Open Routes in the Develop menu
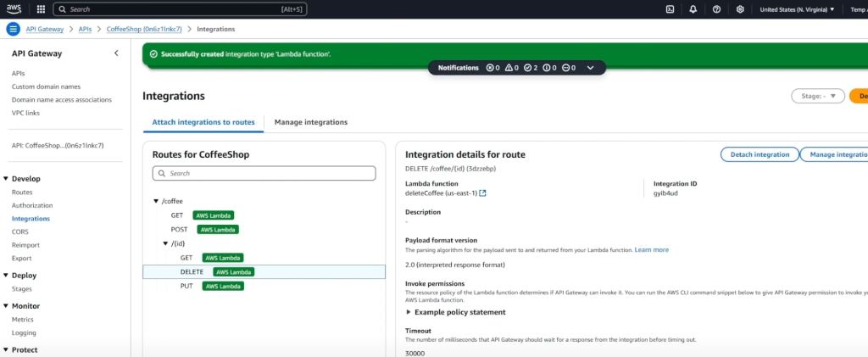 pyautogui.click(x=22, y=192)
